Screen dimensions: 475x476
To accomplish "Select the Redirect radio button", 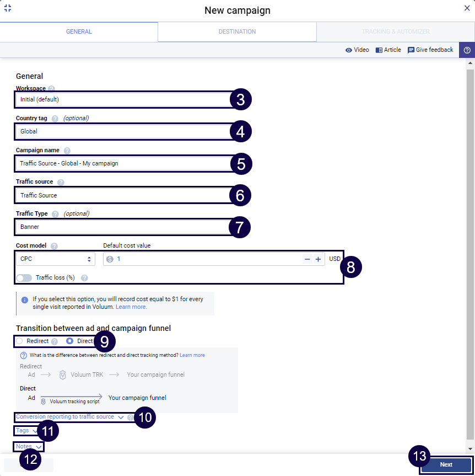I will pyautogui.click(x=20, y=341).
